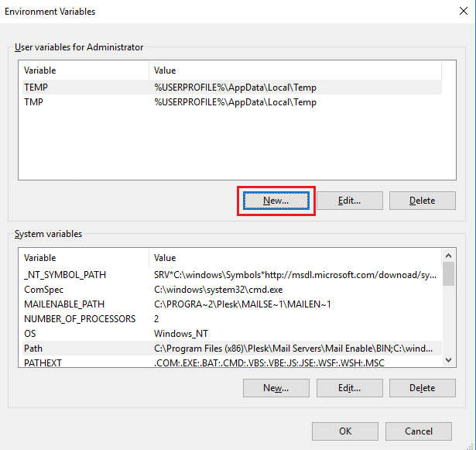Click Delete button under User variables
The height and width of the screenshot is (450, 476).
[422, 201]
